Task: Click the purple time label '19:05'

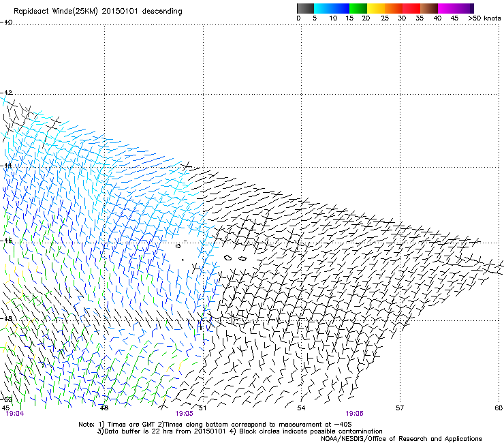Action: (184, 414)
